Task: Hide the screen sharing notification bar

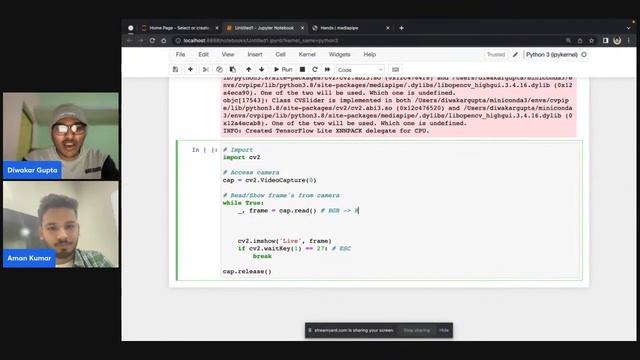Action: point(444,330)
